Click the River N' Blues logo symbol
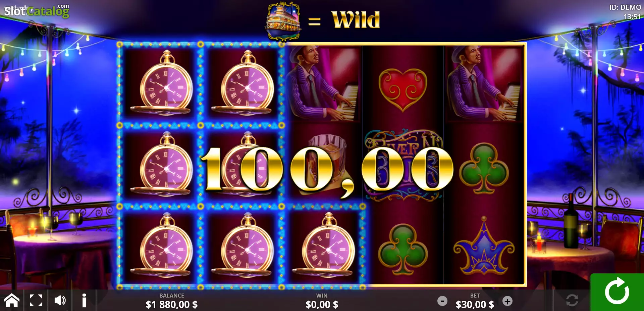Screen dimensions: 644x311 click(x=404, y=166)
